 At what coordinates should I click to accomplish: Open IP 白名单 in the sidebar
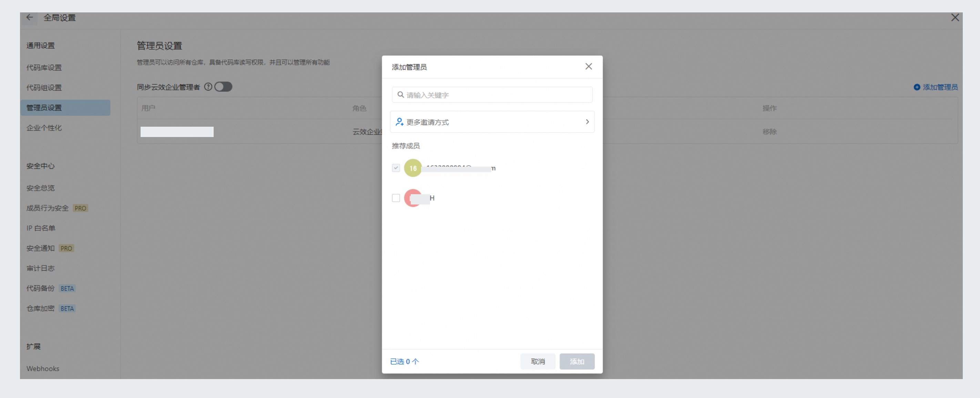41,229
